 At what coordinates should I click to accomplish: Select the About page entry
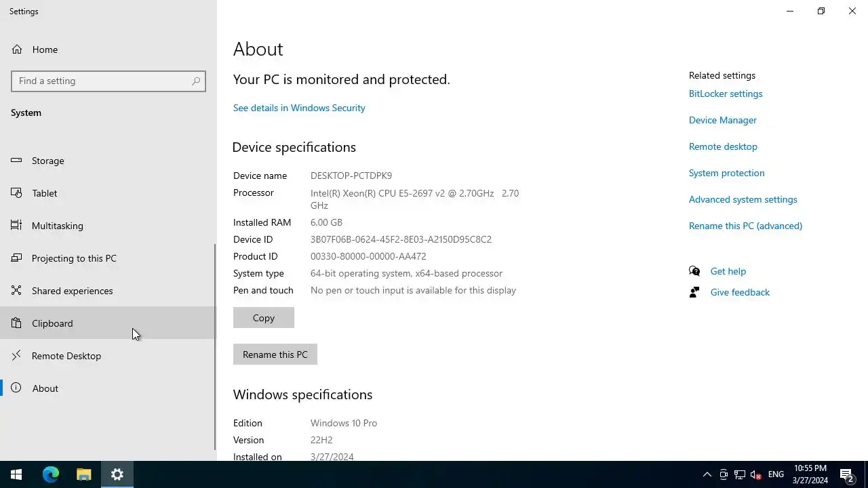tap(107, 388)
